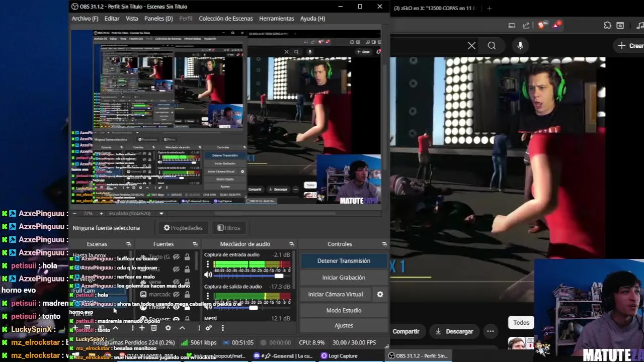Open the Editar menu

click(x=112, y=19)
